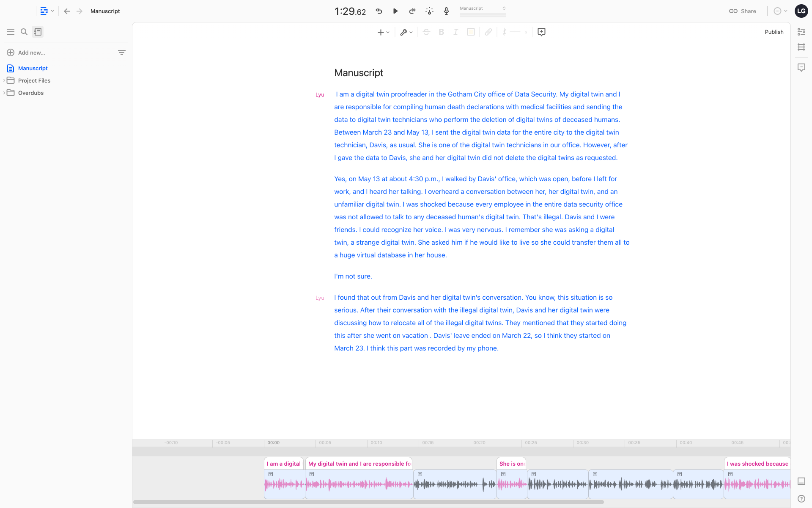The image size is (812, 508).
Task: Add a comment with the speech-bubble icon
Action: click(x=541, y=32)
